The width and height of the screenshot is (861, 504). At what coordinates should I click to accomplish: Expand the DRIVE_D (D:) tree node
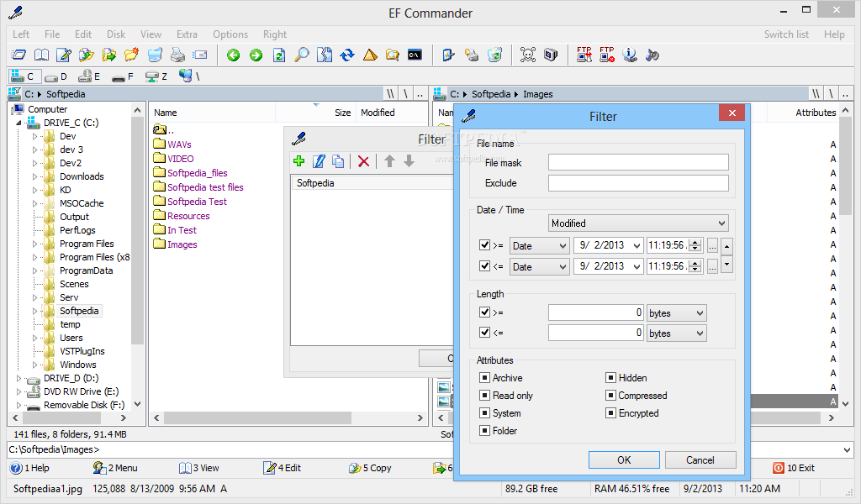click(18, 378)
